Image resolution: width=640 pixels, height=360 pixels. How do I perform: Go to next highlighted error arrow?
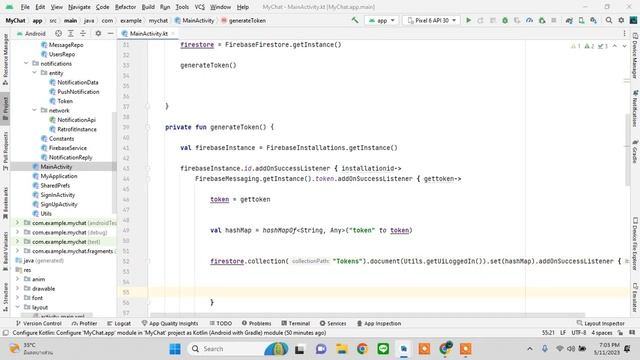[x=624, y=46]
